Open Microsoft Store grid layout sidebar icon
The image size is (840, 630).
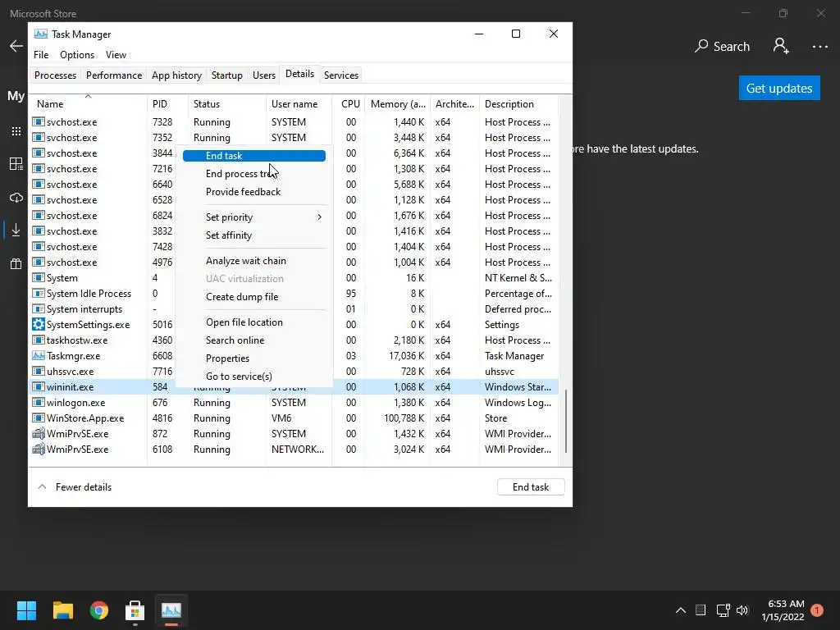16,164
